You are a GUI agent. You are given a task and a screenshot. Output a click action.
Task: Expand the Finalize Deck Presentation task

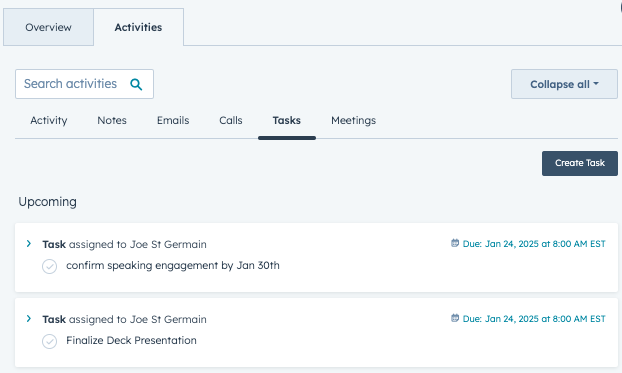click(29, 319)
